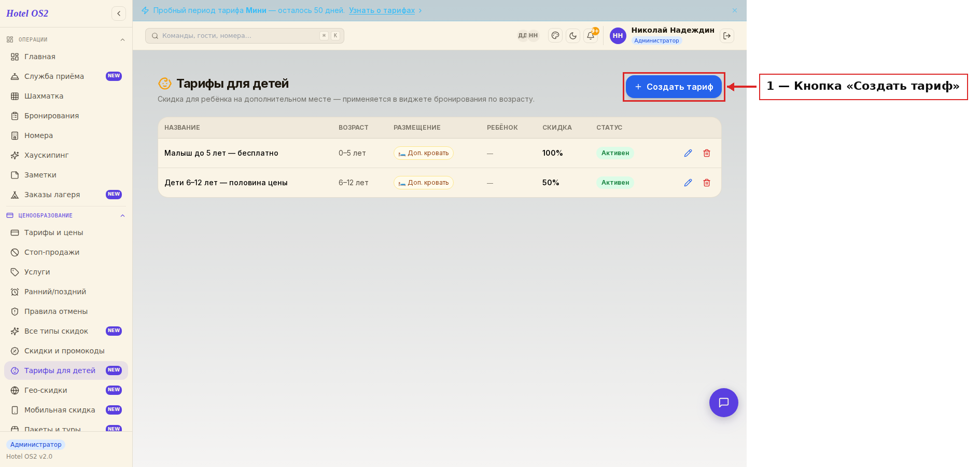Viewport: 980px width, 467px height.
Task: Open the color theme palette icon
Action: (555, 36)
